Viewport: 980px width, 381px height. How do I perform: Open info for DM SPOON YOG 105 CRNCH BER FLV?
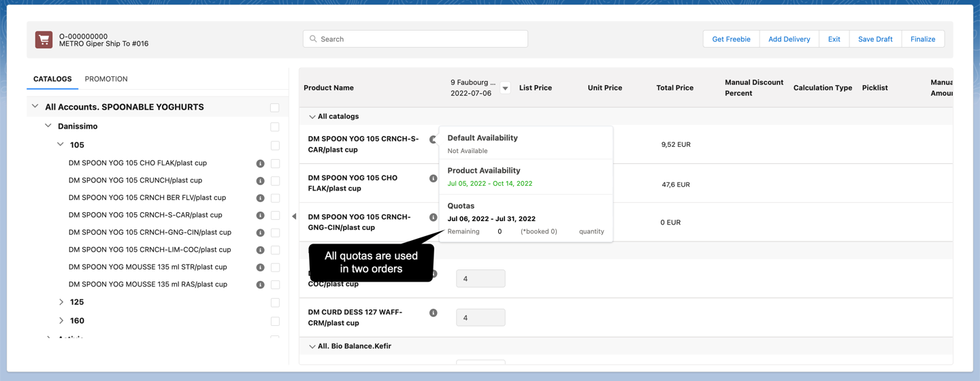pos(260,198)
